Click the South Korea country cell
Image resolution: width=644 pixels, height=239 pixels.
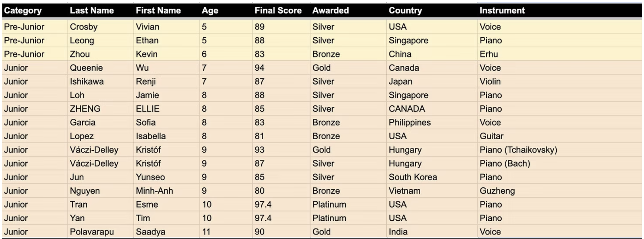(413, 177)
